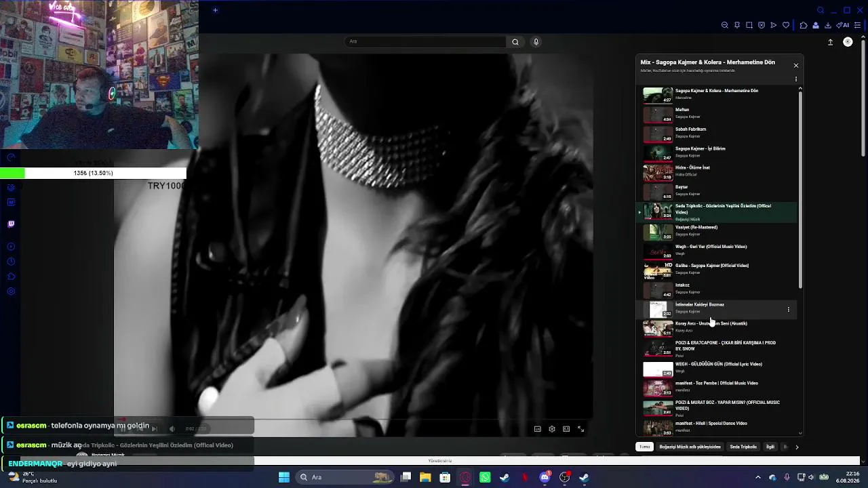Open the YouTube account avatar menu
Image resolution: width=868 pixels, height=488 pixels.
(848, 42)
